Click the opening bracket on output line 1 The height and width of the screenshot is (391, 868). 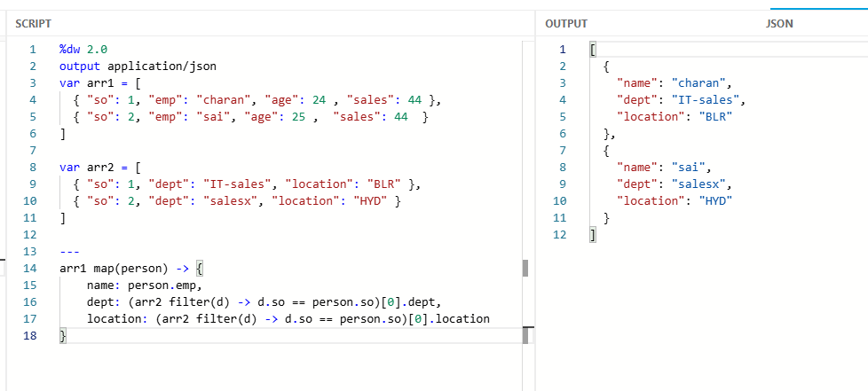coord(593,50)
